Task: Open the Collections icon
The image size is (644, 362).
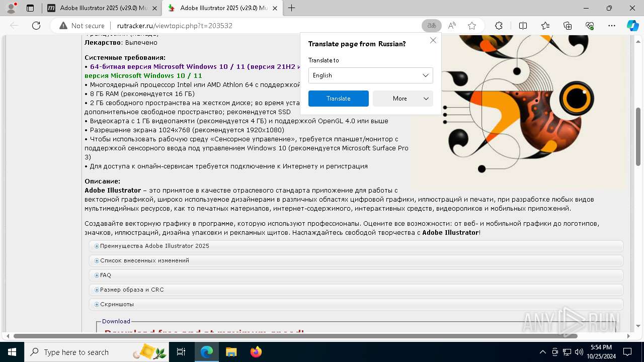Action: 568,26
